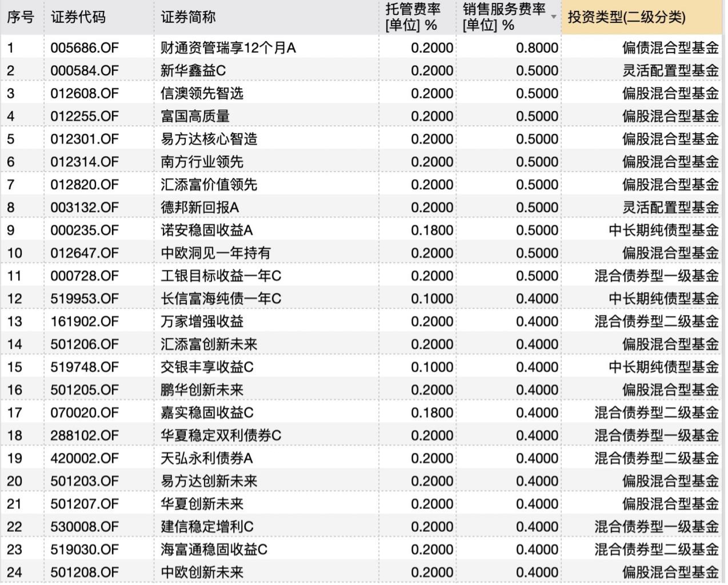This screenshot has width=728, height=585.
Task: Click fund name 工银目标收益一年C
Action: [221, 276]
